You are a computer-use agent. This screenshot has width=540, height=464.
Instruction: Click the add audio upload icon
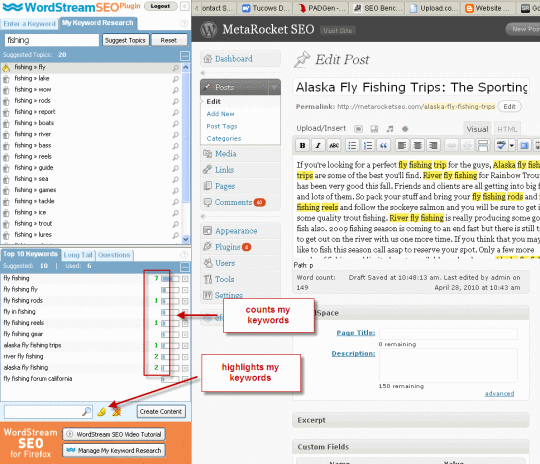[390, 129]
